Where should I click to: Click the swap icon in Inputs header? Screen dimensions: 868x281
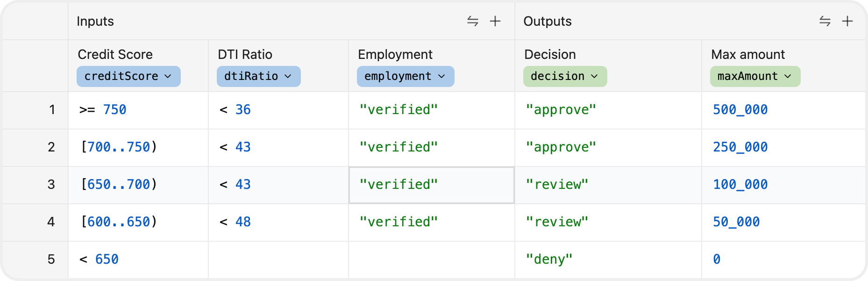coord(473,21)
